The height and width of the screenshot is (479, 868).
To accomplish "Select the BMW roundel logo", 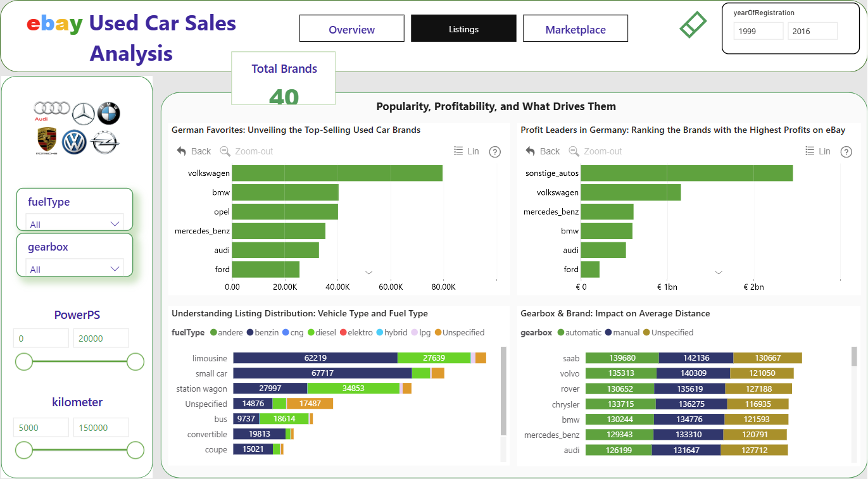I will [109, 113].
